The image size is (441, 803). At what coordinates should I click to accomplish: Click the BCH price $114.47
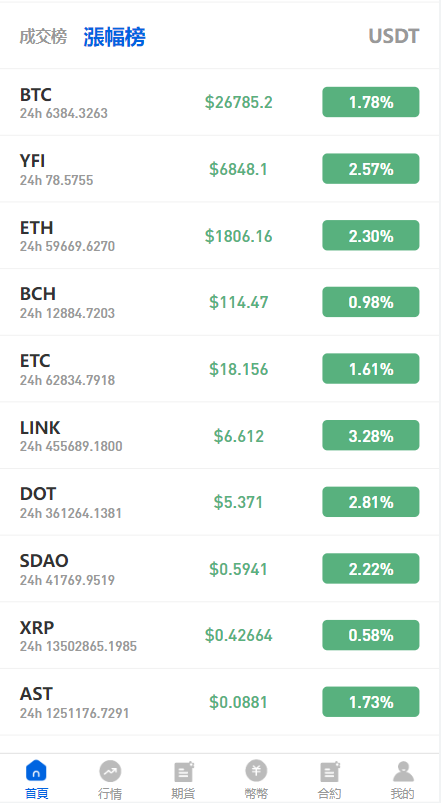239,302
